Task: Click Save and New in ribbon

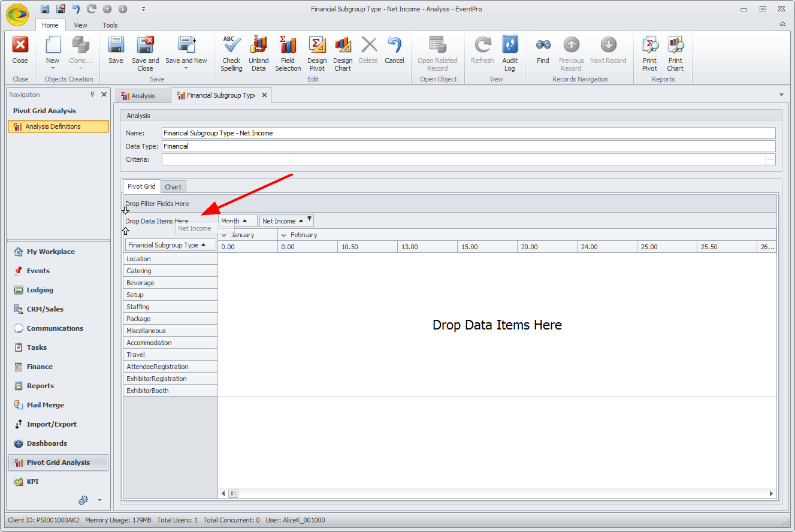Action: [x=186, y=50]
